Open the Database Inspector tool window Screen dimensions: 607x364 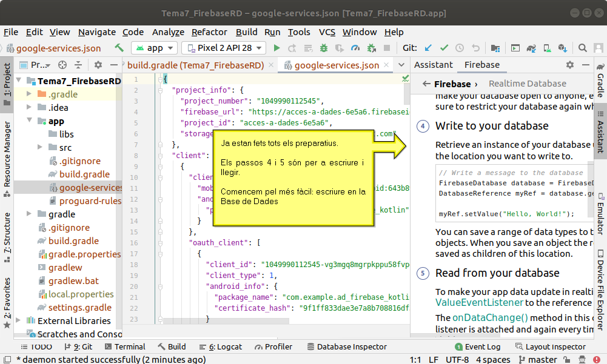click(x=347, y=346)
